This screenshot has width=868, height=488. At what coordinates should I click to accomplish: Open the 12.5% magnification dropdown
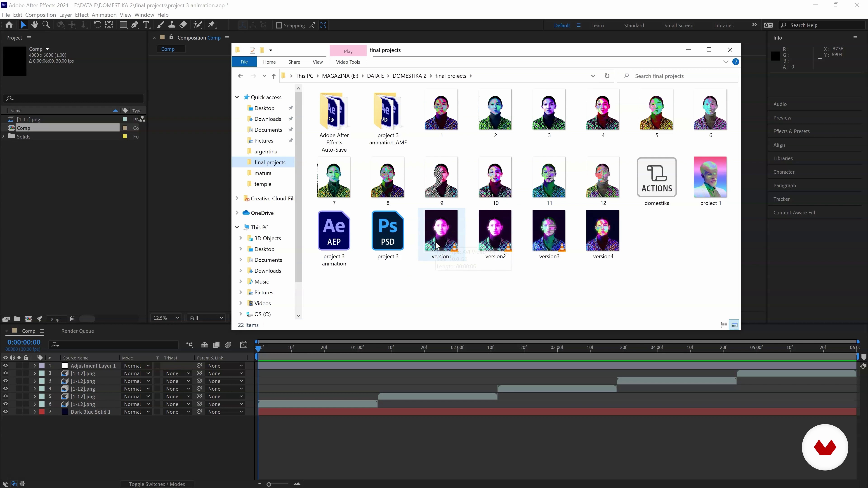(166, 318)
